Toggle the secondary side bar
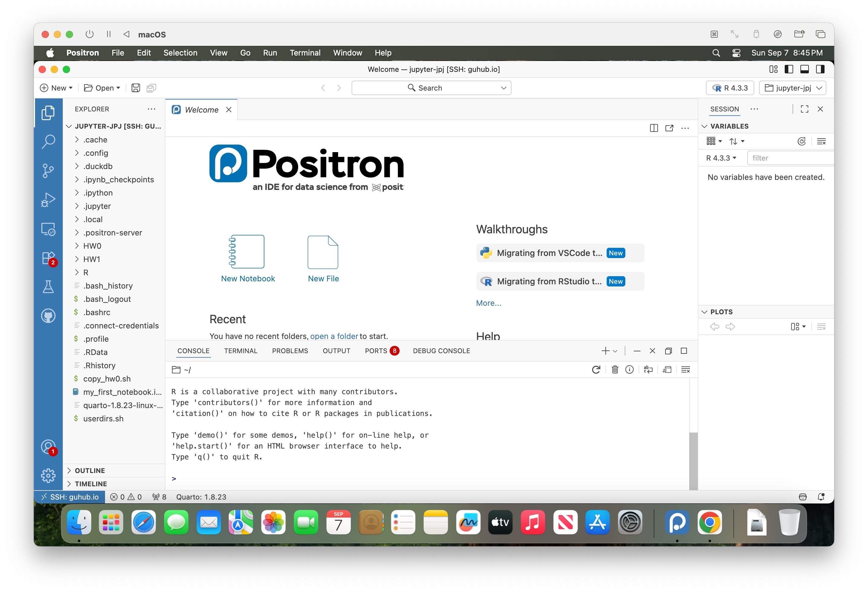Viewport: 868px width, 591px height. pyautogui.click(x=820, y=69)
